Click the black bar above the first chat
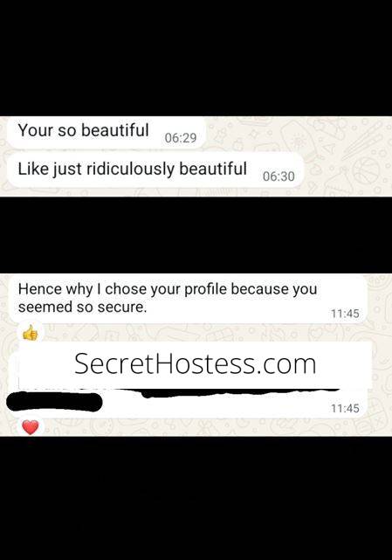 [196, 58]
